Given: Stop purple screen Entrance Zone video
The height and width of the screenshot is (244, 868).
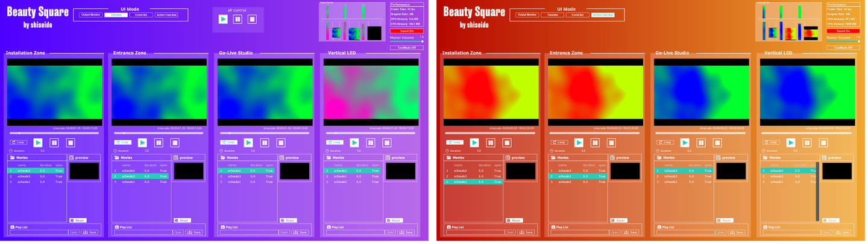Looking at the screenshot, I should click(175, 143).
